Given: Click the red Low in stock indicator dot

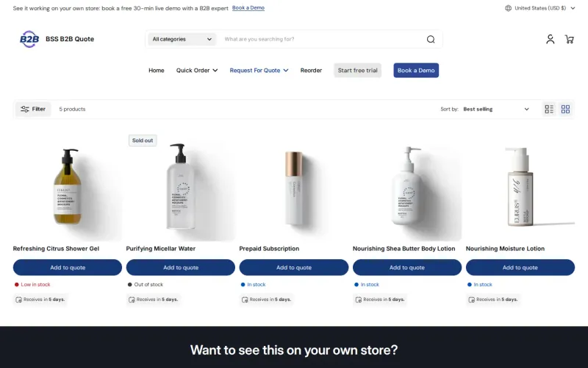Looking at the screenshot, I should [x=16, y=285].
